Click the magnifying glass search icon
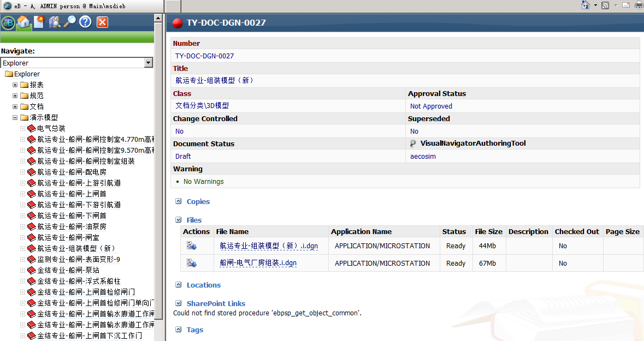Image resolution: width=644 pixels, height=341 pixels. 70,22
